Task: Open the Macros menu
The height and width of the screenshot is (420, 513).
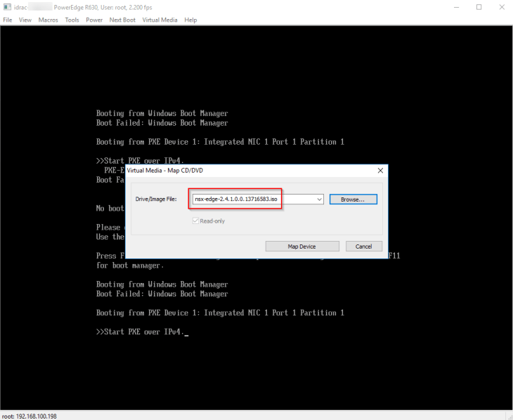Action: tap(48, 20)
